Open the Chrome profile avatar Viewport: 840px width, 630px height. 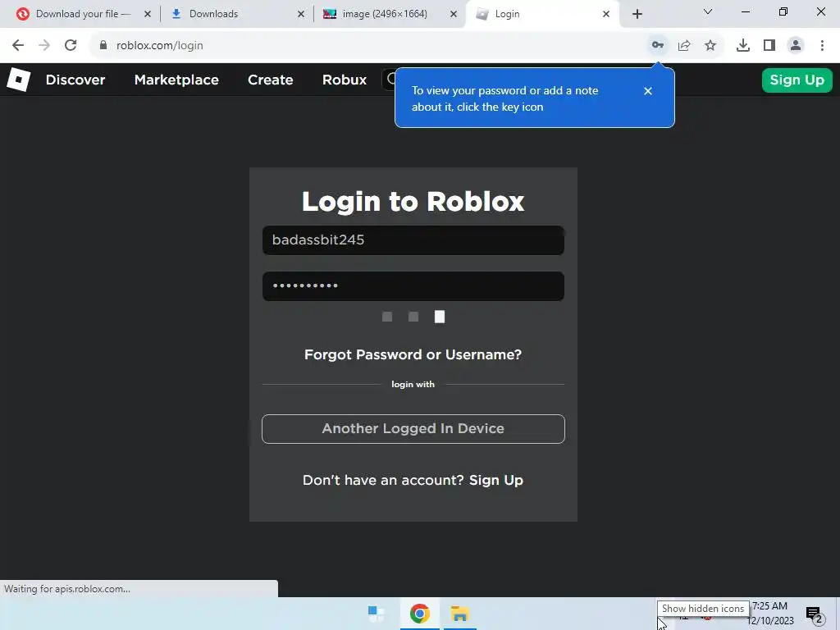pos(796,46)
